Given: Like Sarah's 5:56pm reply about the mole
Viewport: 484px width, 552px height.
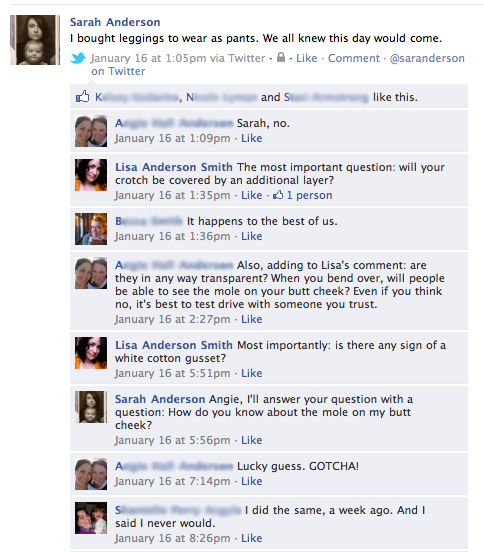Looking at the screenshot, I should 251,440.
